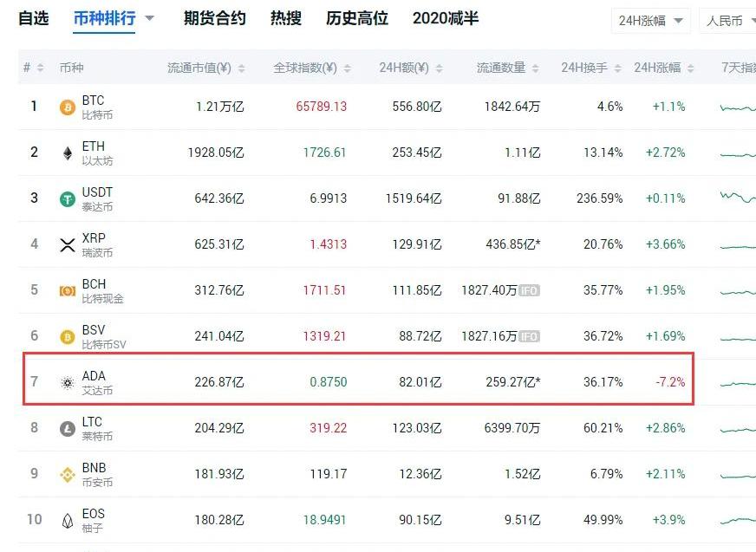Switch to the 自选 tab

(33, 18)
